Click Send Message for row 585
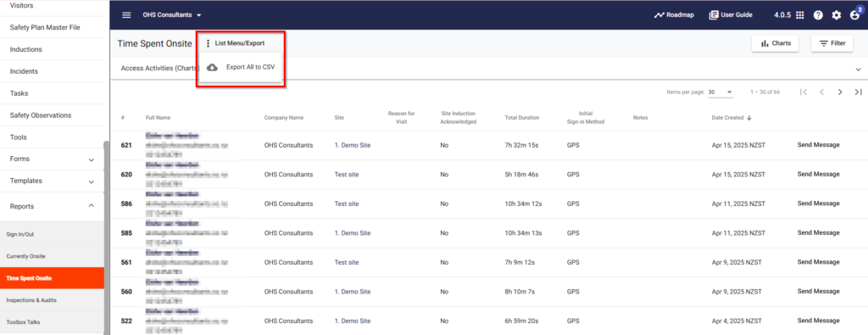 click(x=818, y=233)
